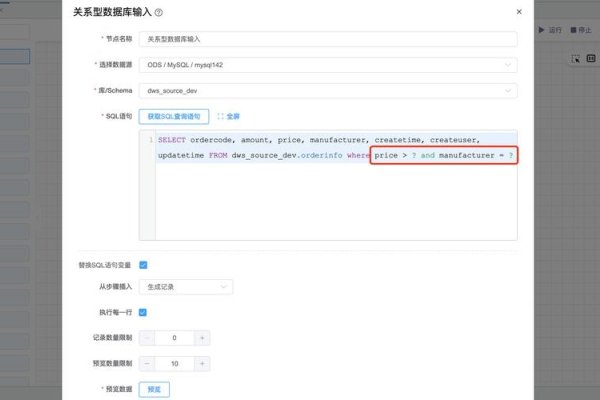This screenshot has width=600, height=400.
Task: Edit 预览数量限制 number field
Action: [x=174, y=364]
